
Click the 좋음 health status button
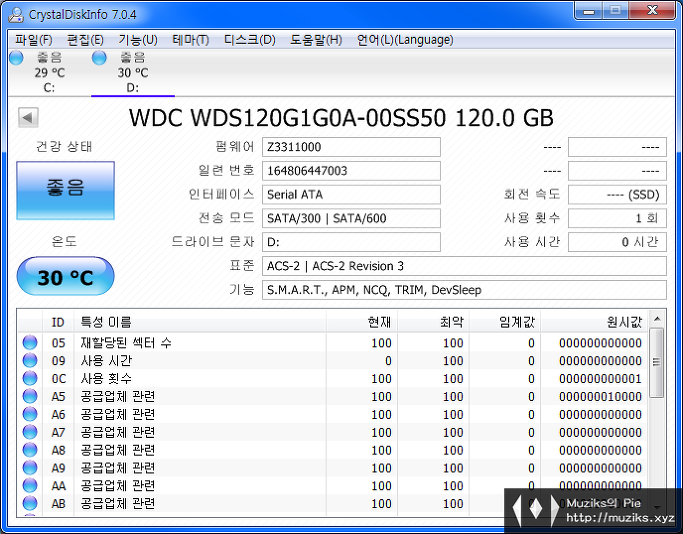pyautogui.click(x=65, y=190)
